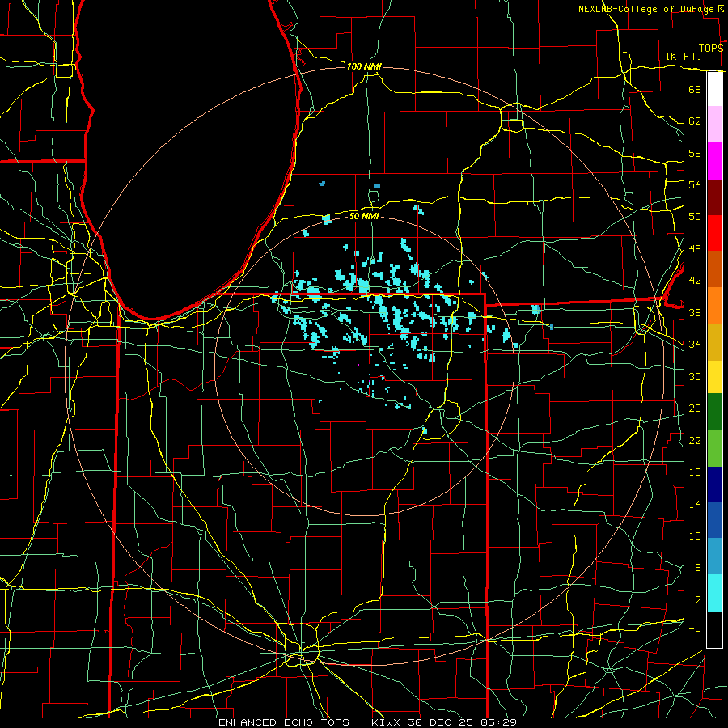728x728 pixels.
Task: Click the '30 DEC 25' date stamp
Action: coord(441,722)
